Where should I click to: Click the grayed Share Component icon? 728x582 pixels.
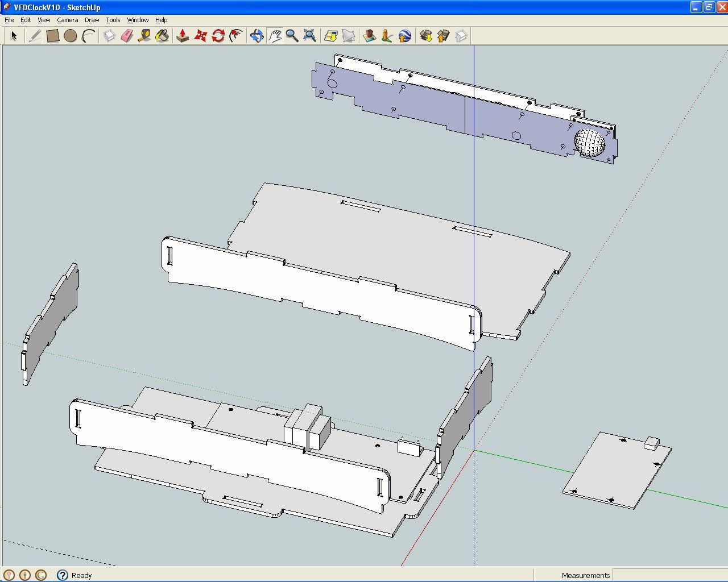coord(461,36)
